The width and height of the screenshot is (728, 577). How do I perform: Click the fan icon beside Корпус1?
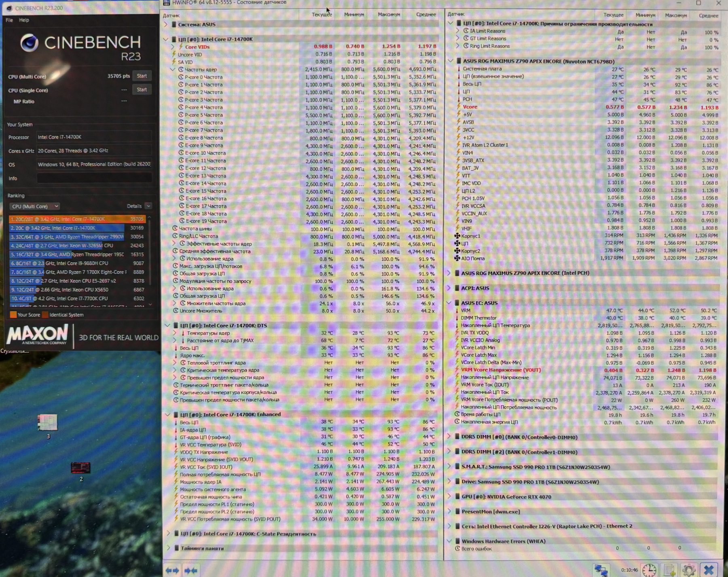tap(457, 236)
